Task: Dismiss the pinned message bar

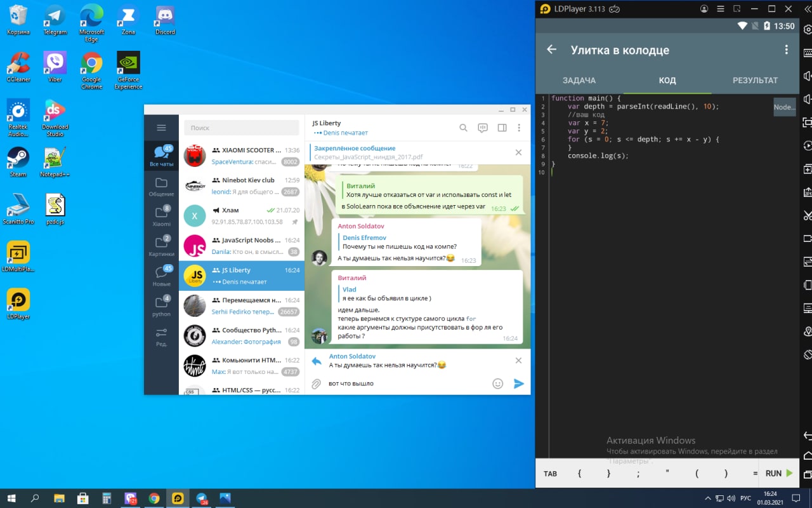Action: 518,152
